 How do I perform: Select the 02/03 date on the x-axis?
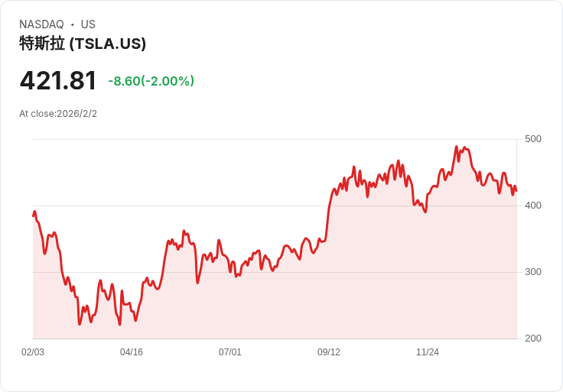pos(33,352)
